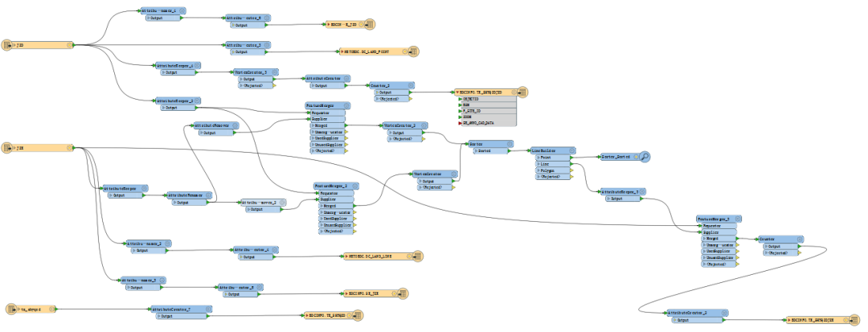Screen dimensions: 868x332
Task: Collapse the expanded writer's attribute list arrow
Action: point(457,93)
